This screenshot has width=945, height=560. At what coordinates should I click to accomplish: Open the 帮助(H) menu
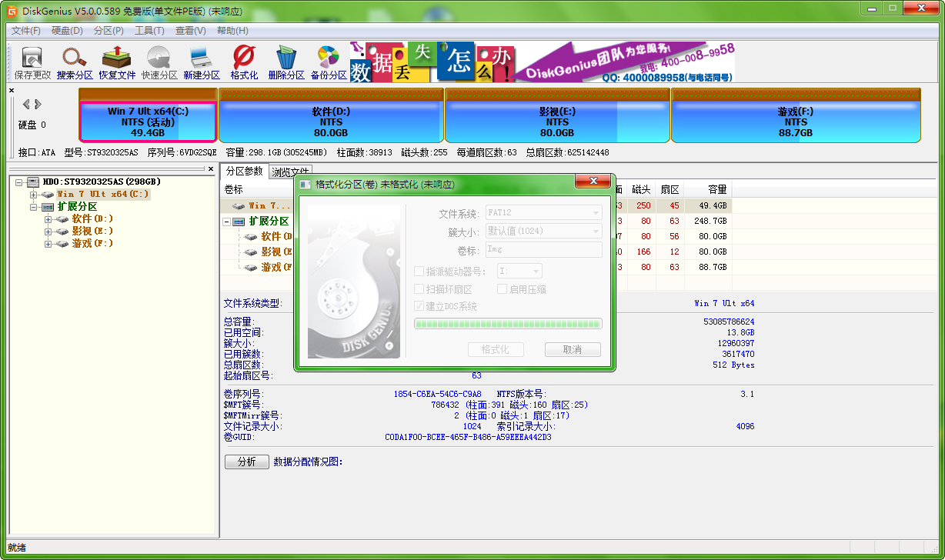pyautogui.click(x=232, y=31)
